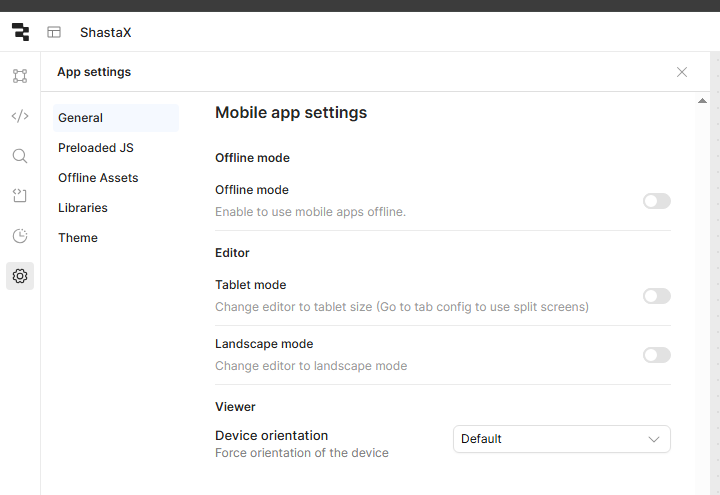Close the App settings panel
Image resolution: width=720 pixels, height=495 pixels.
tap(682, 72)
